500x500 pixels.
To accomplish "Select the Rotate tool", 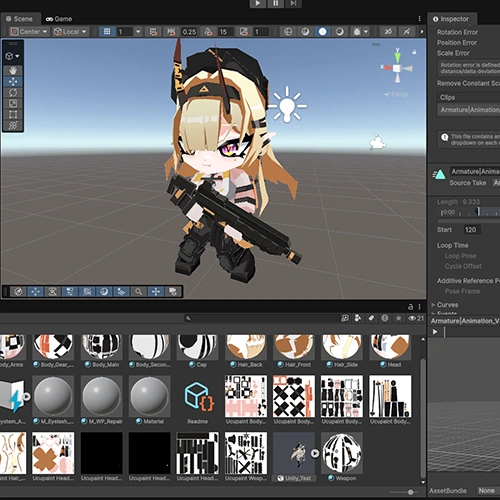I will pyautogui.click(x=13, y=93).
